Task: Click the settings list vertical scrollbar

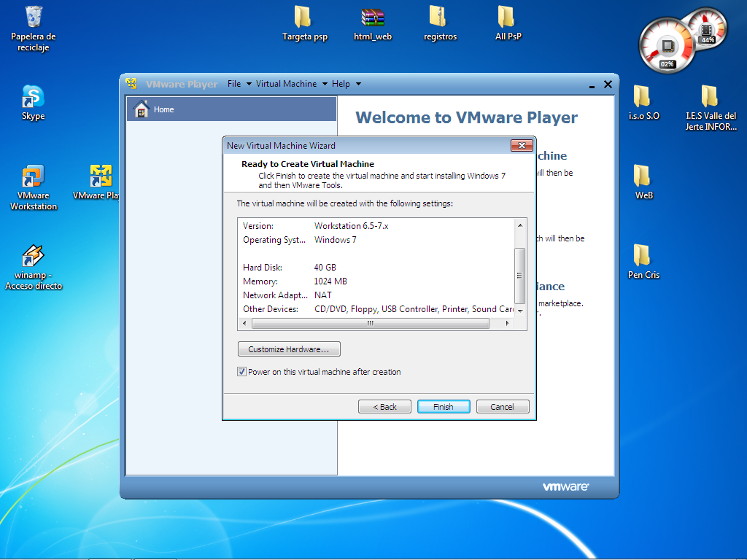Action: 519,275
